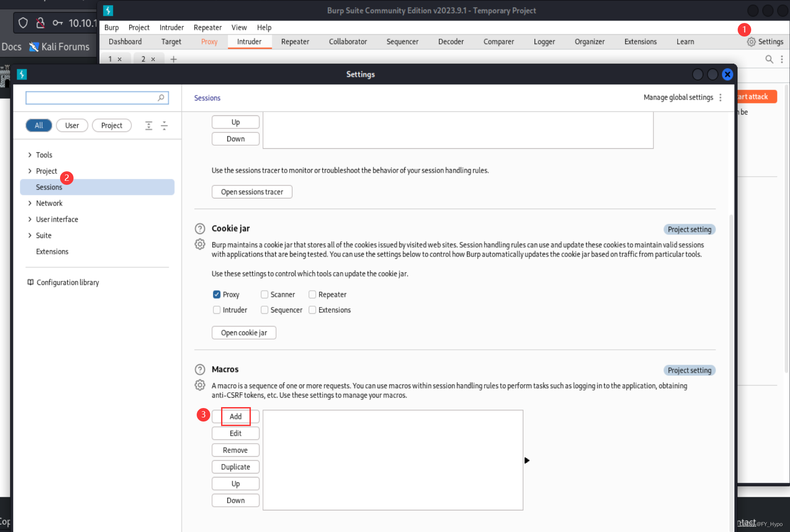
Task: Expand all settings tree nodes icon
Action: (x=148, y=125)
